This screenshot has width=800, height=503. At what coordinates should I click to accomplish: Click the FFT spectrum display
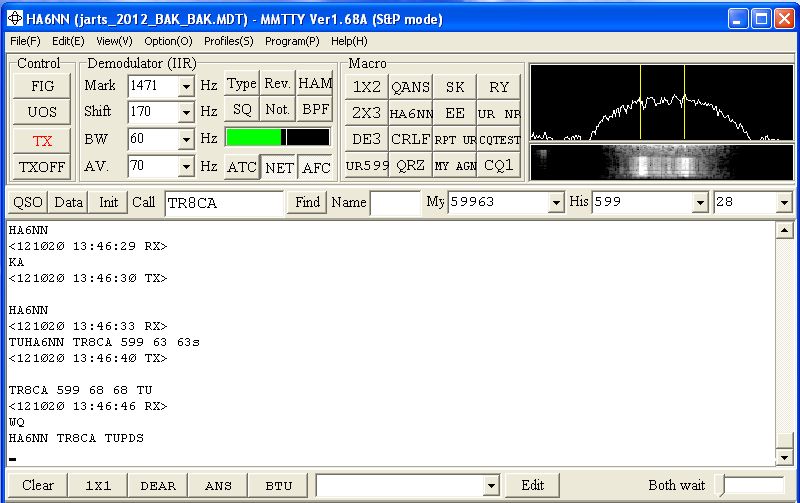[662, 102]
